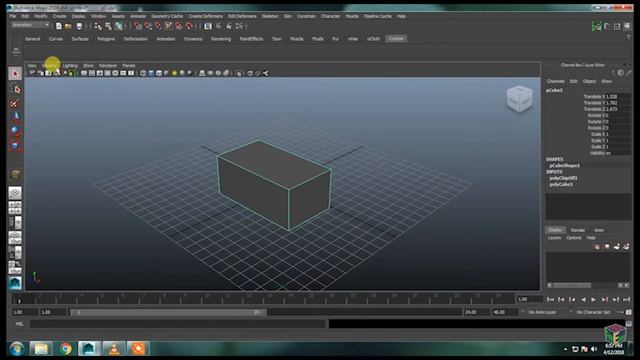Click the ViewCube in viewport corner
The width and height of the screenshot is (640, 360).
pyautogui.click(x=519, y=98)
